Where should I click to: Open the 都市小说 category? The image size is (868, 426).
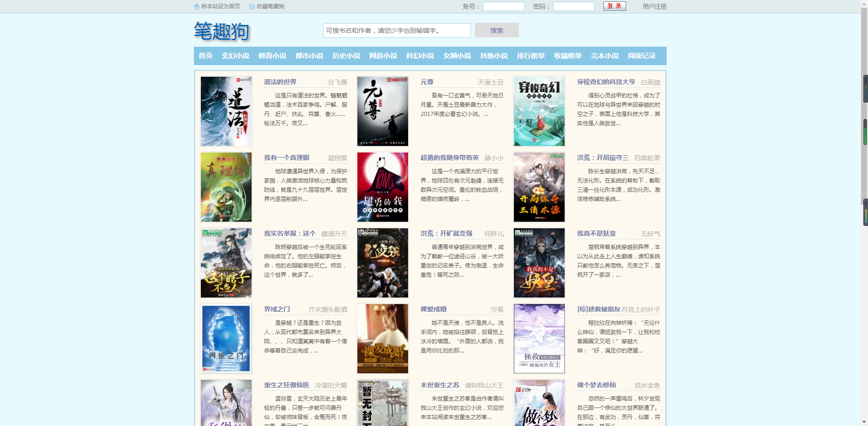point(309,56)
